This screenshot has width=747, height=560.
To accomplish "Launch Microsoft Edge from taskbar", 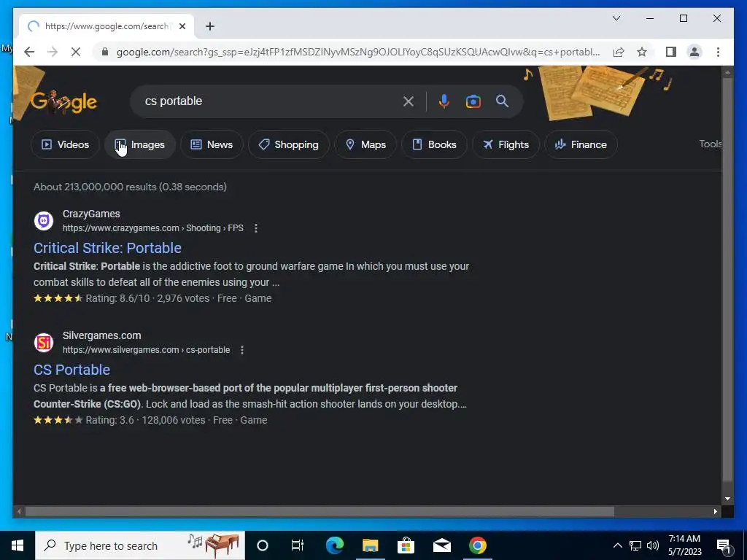I will (x=334, y=545).
